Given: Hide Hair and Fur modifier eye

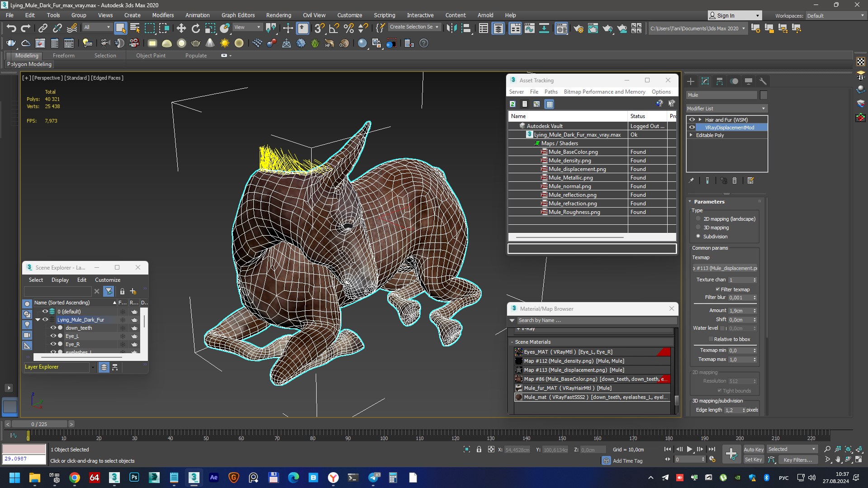Looking at the screenshot, I should point(692,120).
